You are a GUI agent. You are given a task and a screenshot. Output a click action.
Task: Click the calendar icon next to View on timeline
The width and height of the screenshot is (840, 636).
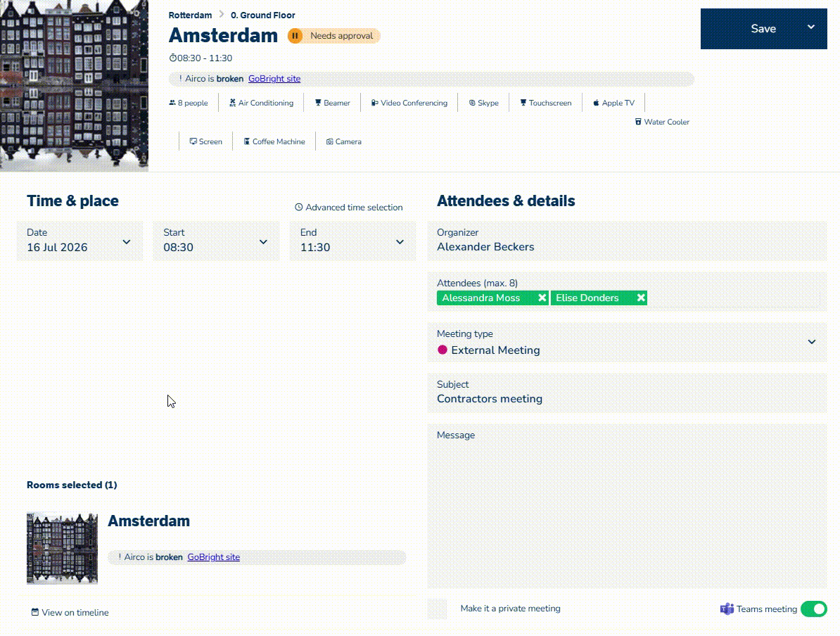coord(34,612)
